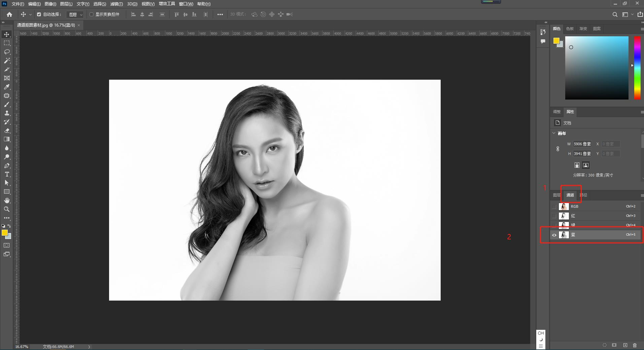Viewport: 644px width, 350px height.
Task: Click the foreground yellow color swatch
Action: point(4,233)
